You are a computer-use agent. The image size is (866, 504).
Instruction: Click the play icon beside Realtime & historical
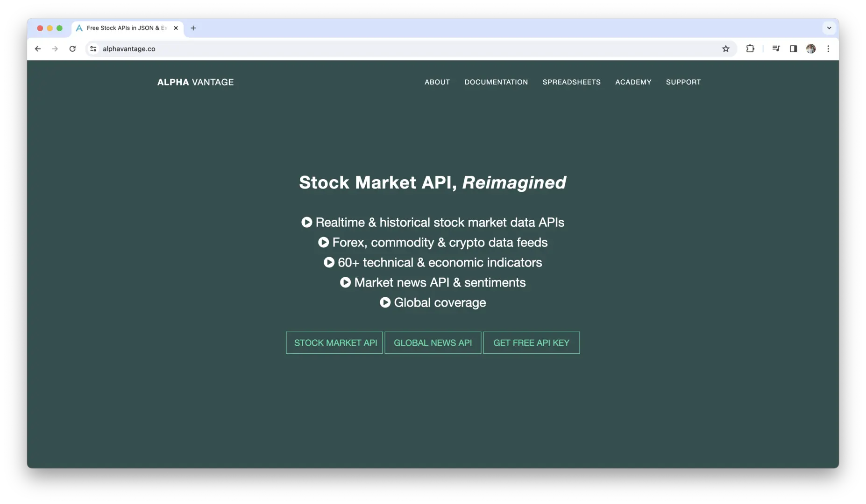[307, 222]
